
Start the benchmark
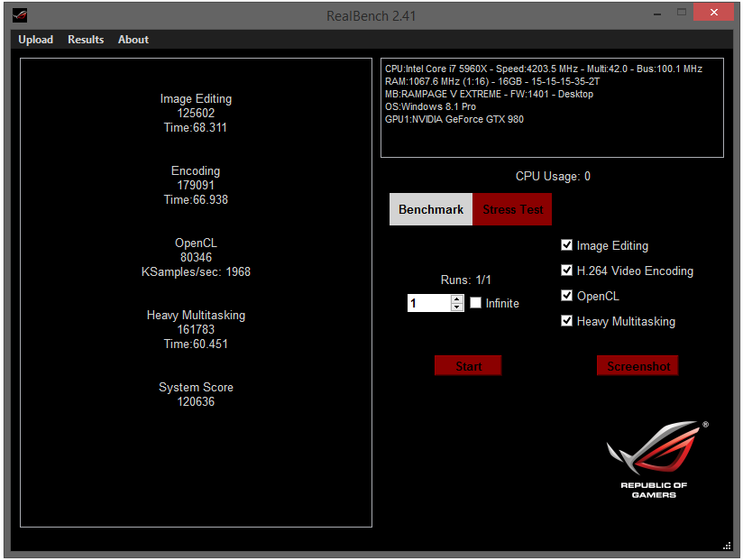tap(468, 366)
